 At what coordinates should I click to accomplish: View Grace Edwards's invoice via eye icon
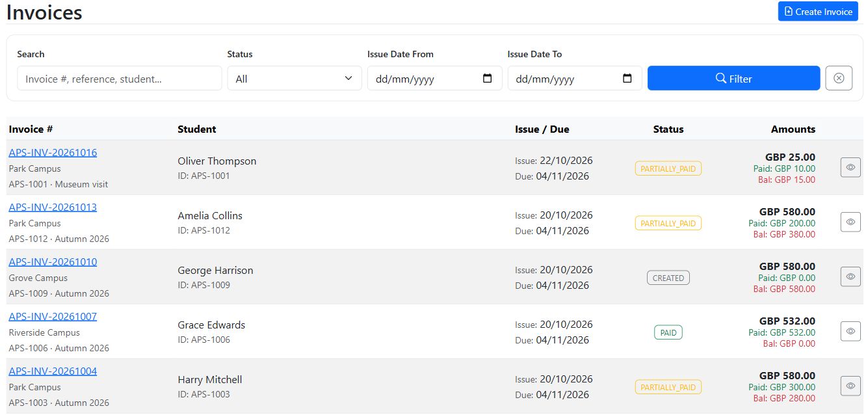click(x=850, y=331)
